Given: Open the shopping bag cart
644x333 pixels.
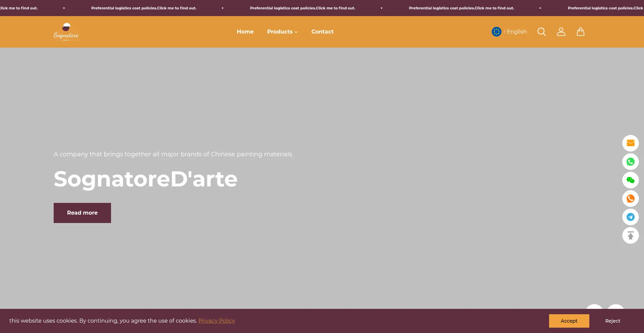Looking at the screenshot, I should tap(580, 32).
